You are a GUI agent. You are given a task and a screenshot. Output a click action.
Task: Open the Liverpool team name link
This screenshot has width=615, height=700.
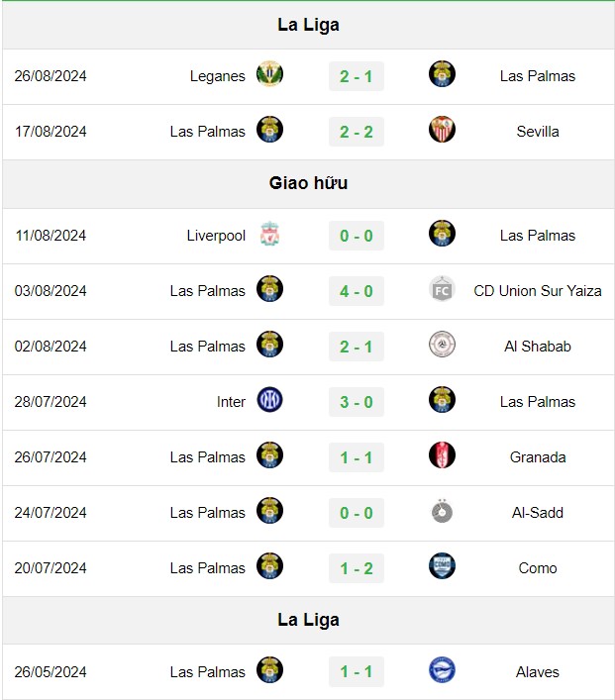[216, 236]
